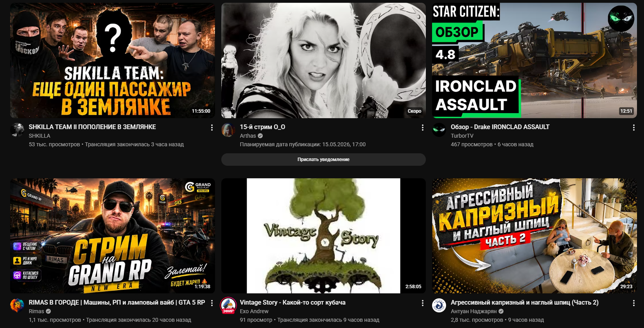Go to the Антуан Наджарян channel name link
This screenshot has height=328, width=644.
[474, 311]
